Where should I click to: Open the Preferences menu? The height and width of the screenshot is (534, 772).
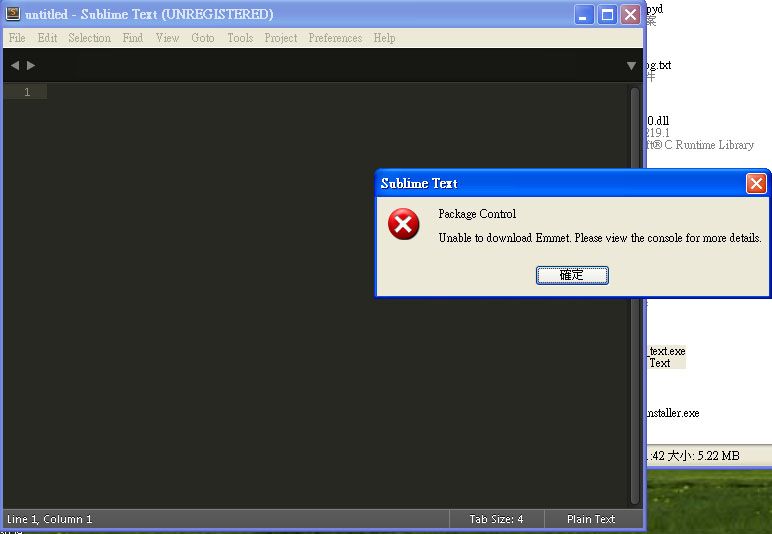click(x=335, y=38)
